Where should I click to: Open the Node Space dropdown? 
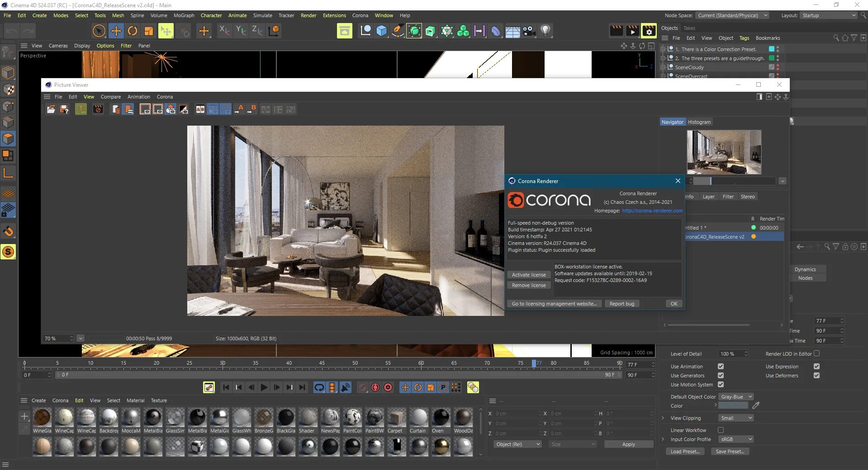tap(732, 15)
